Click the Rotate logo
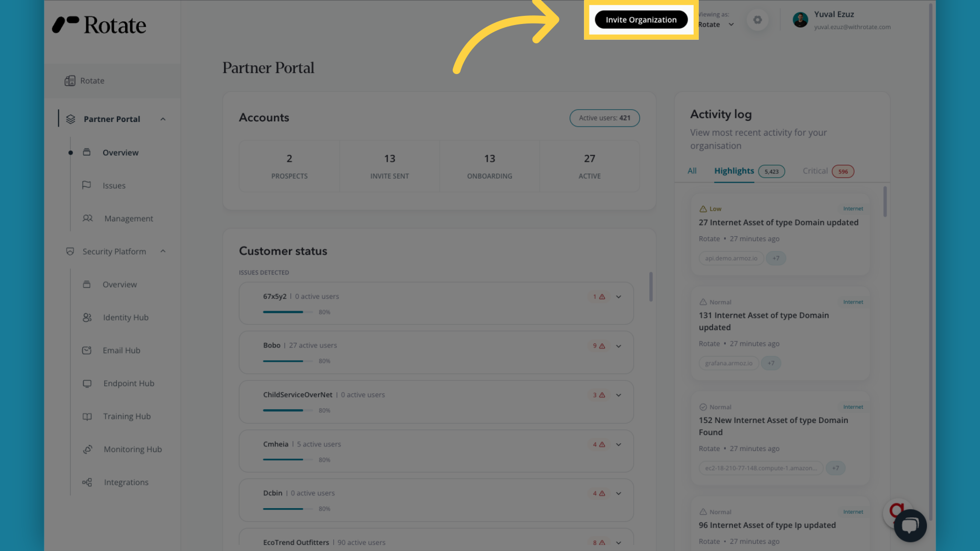 click(100, 25)
